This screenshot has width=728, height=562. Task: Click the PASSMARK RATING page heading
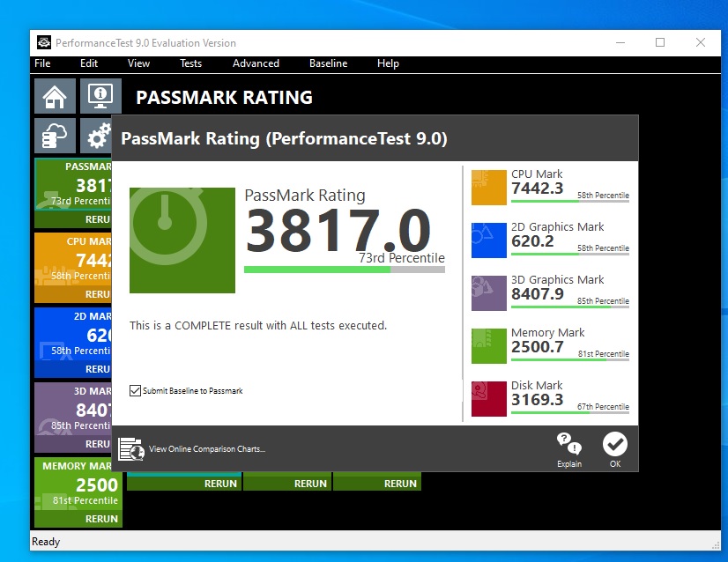[x=224, y=98]
